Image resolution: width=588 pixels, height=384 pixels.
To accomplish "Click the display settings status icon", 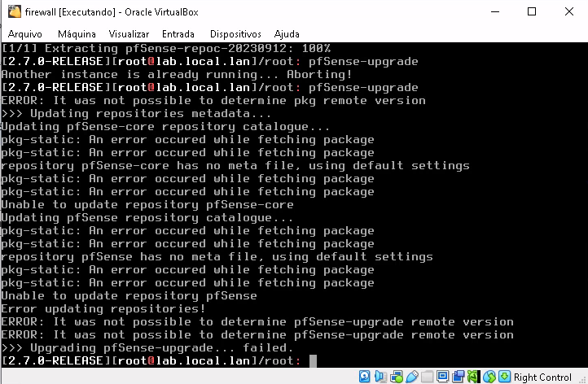I will (x=442, y=377).
